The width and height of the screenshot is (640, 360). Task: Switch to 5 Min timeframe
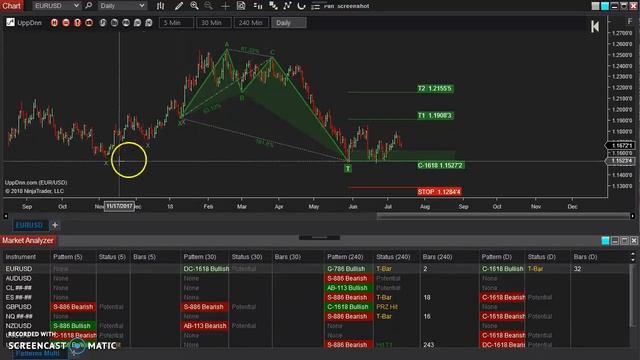[x=176, y=23]
